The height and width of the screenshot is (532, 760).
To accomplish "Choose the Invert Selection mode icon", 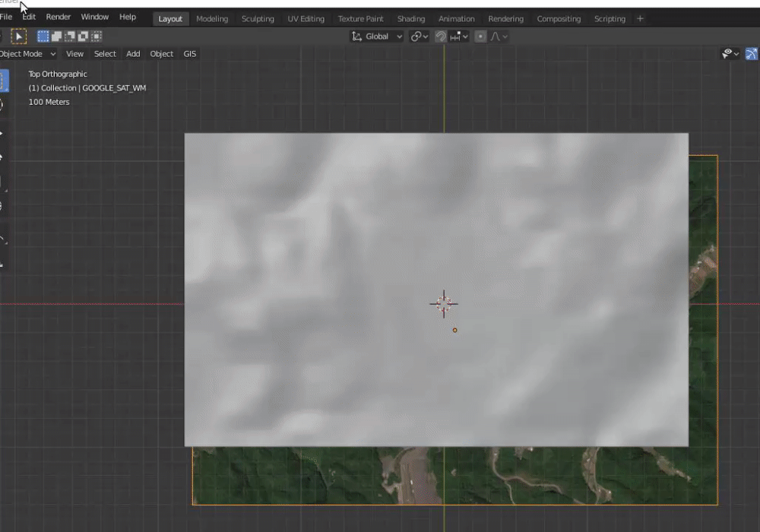I will 83,36.
